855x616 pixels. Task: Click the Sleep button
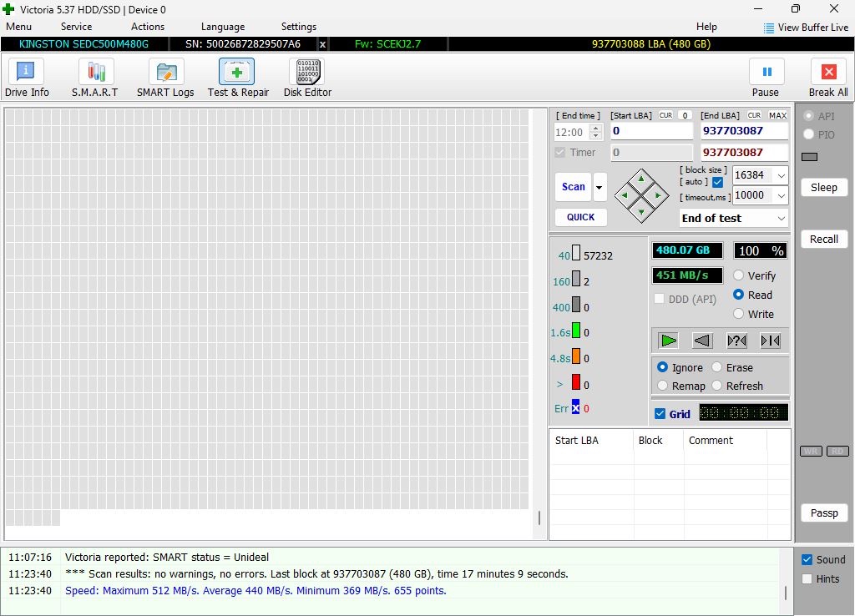pos(823,187)
